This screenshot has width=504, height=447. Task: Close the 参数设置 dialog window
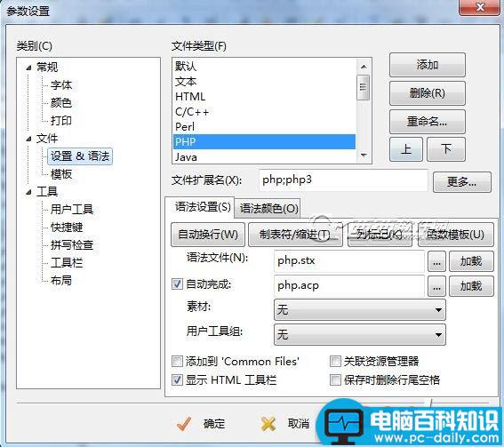pos(480,7)
